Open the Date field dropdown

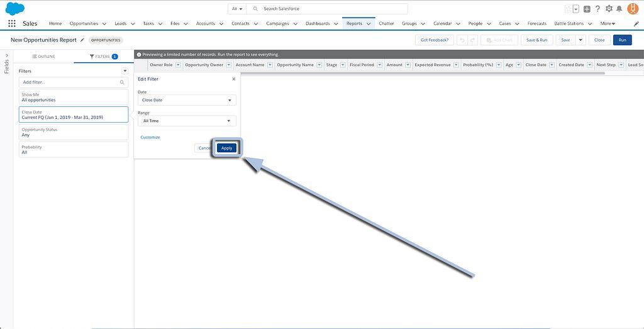[187, 100]
